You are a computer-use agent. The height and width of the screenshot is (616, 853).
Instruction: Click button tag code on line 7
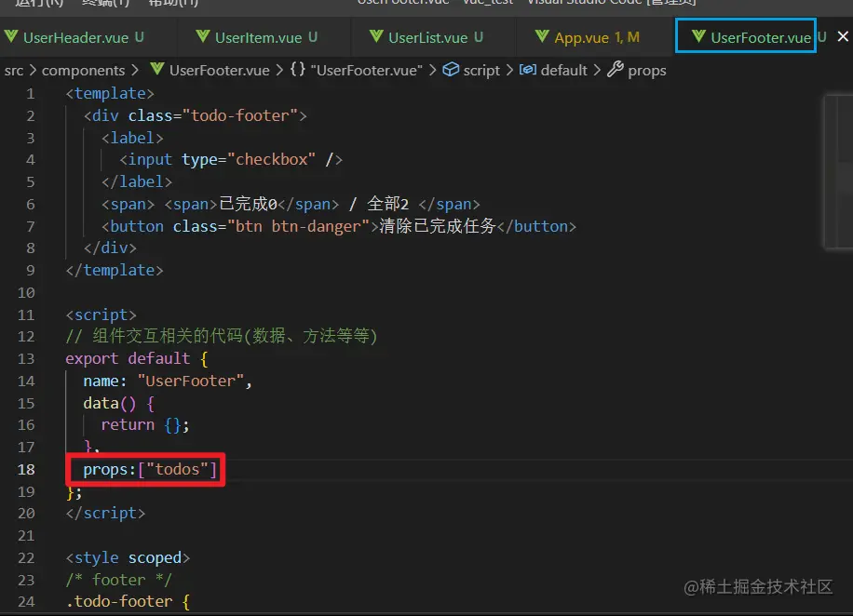pyautogui.click(x=338, y=226)
